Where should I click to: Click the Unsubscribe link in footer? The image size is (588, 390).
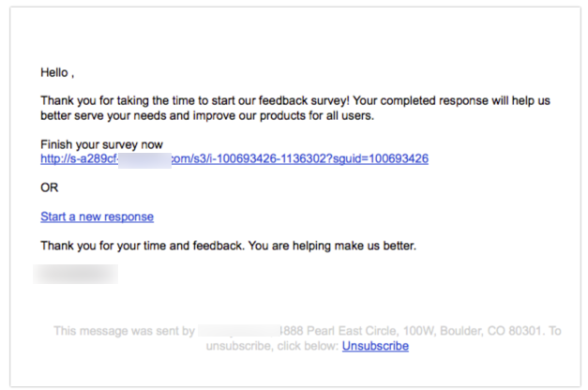(x=375, y=346)
